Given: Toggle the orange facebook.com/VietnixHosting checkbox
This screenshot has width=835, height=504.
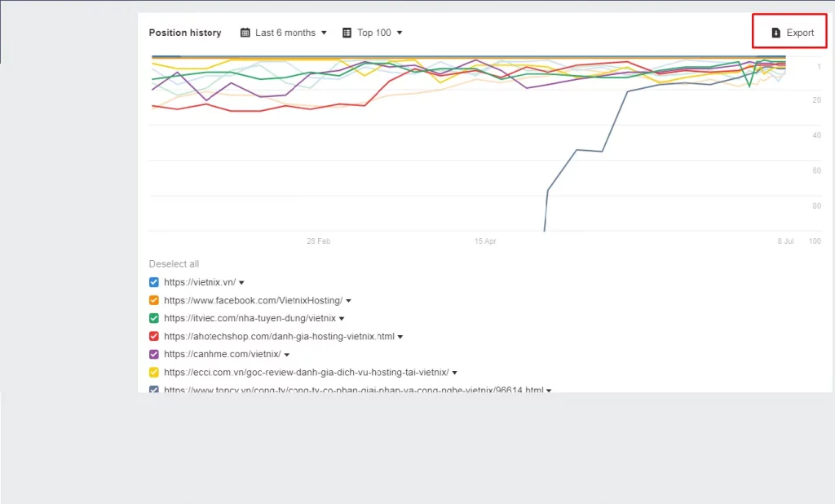Looking at the screenshot, I should click(x=154, y=300).
